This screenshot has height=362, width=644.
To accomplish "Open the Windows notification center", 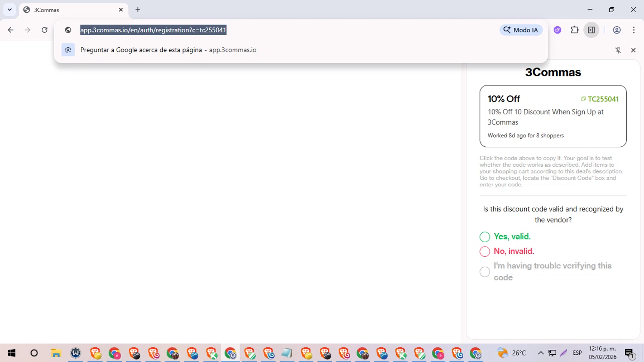I will (x=630, y=353).
